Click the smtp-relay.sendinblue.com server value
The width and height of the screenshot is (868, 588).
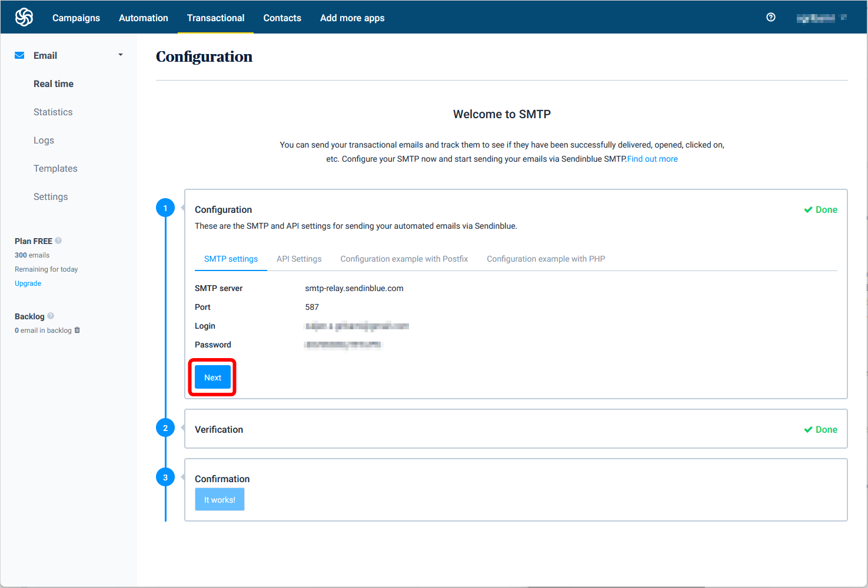pos(354,288)
